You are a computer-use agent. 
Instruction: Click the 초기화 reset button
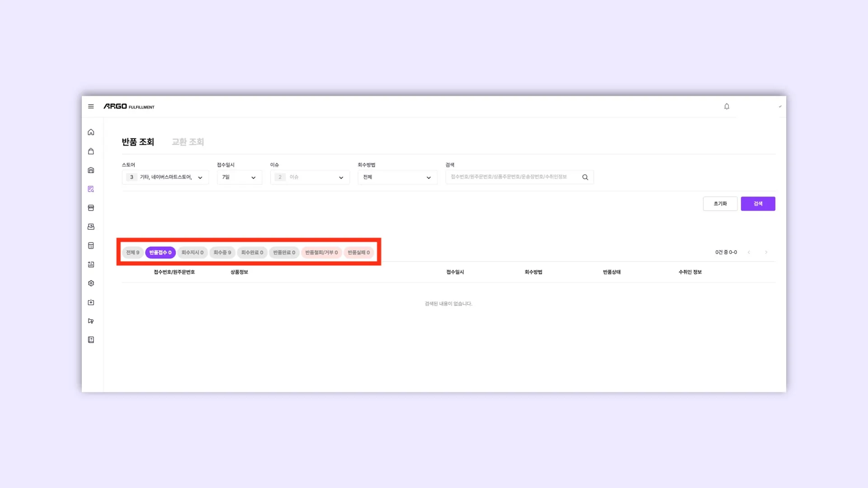(720, 204)
